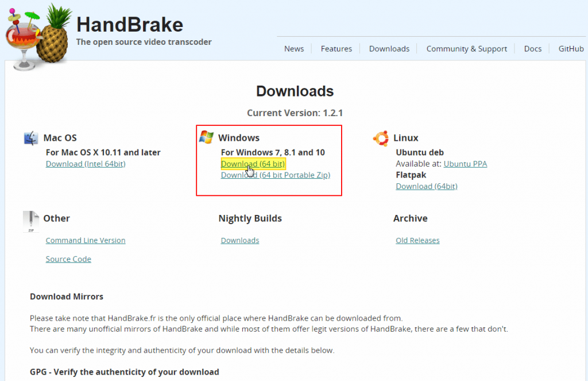Screen dimensions: 588x381
Task: Open Community & Support
Action: tap(466, 49)
